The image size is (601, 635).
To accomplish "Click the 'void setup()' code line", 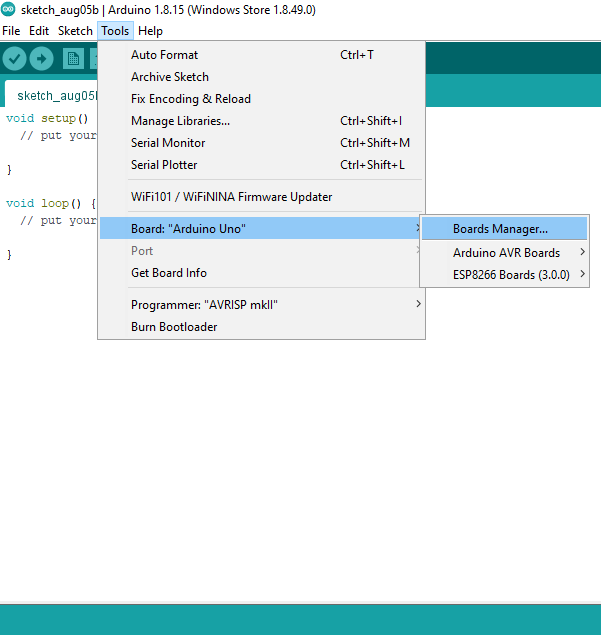I will point(47,118).
